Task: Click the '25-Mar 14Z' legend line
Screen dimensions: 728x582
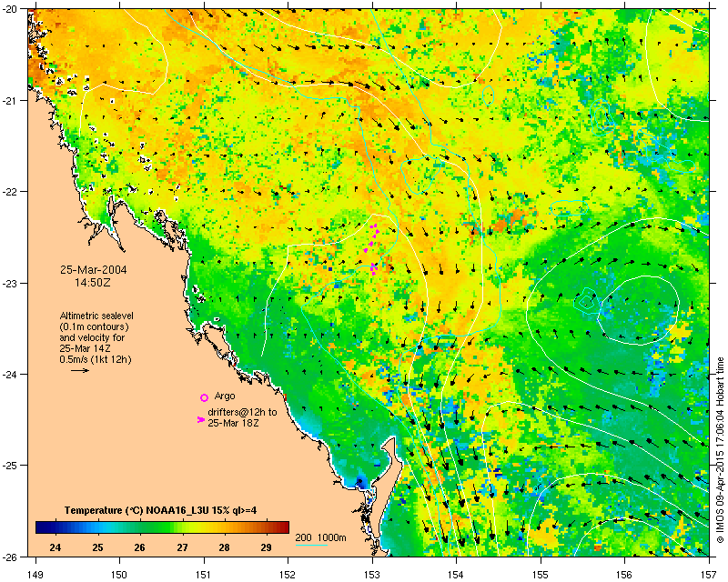Action: (85, 348)
